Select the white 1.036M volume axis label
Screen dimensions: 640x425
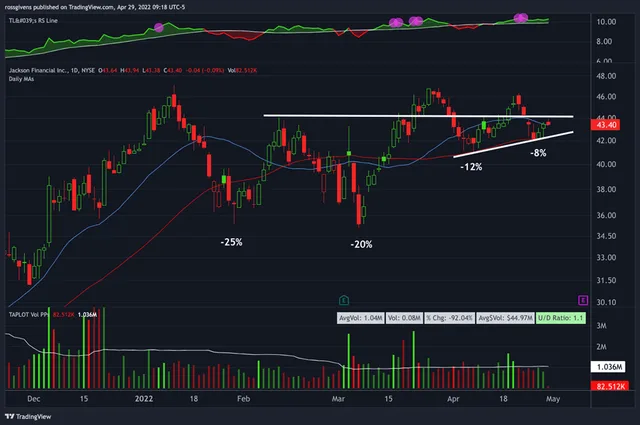coord(609,367)
